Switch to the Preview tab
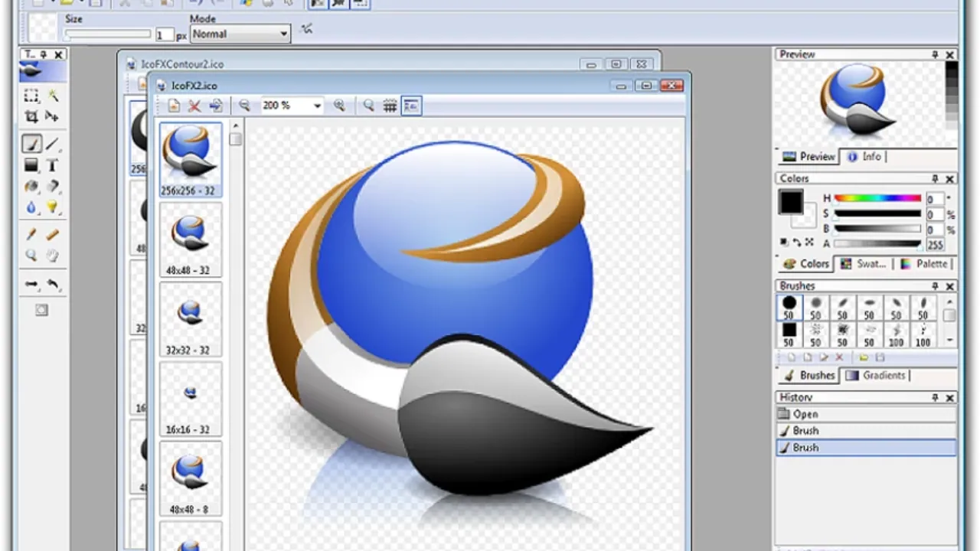 point(808,156)
